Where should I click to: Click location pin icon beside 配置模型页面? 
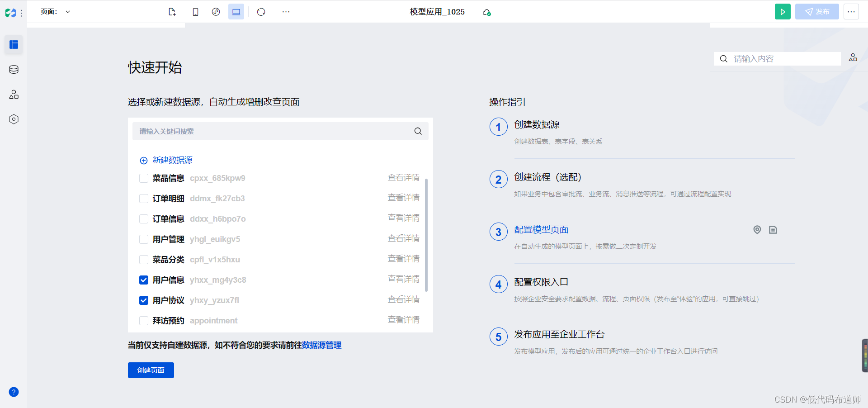[757, 230]
